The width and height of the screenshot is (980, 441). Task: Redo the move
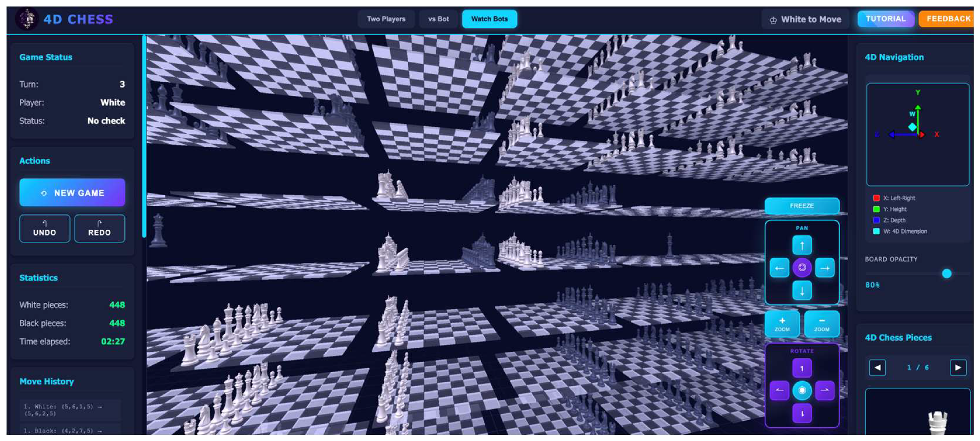pos(100,229)
